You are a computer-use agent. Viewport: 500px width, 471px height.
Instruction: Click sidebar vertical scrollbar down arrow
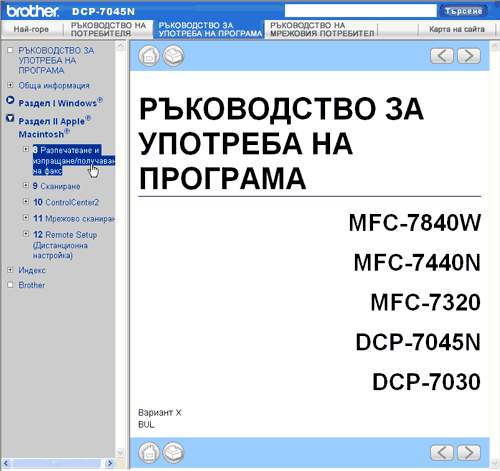click(121, 452)
